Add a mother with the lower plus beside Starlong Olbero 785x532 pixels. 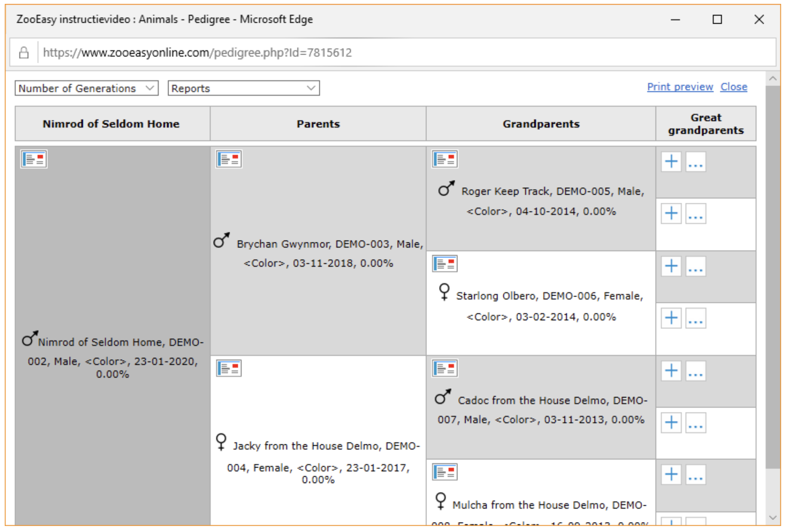671,318
